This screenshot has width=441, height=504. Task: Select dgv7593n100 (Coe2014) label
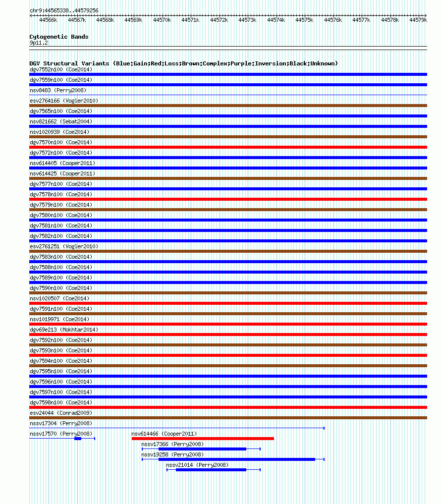pyautogui.click(x=61, y=350)
